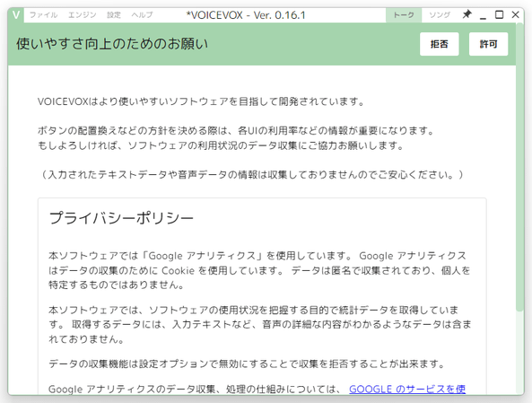The width and height of the screenshot is (532, 403).
Task: Switch to the トーク tab
Action: pyautogui.click(x=404, y=15)
